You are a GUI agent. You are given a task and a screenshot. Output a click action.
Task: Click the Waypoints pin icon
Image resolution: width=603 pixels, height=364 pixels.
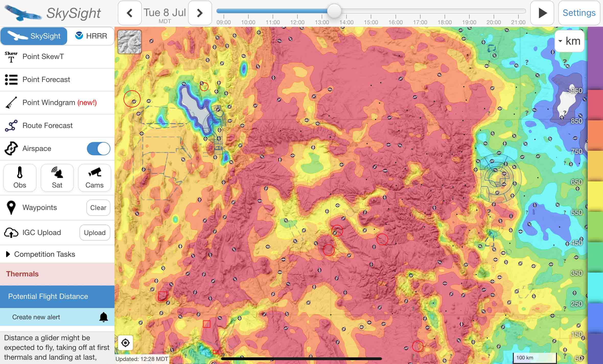(x=11, y=207)
